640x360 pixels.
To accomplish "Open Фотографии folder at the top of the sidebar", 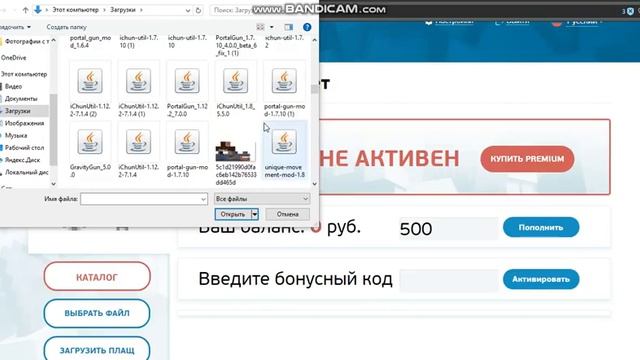I will tap(27, 42).
